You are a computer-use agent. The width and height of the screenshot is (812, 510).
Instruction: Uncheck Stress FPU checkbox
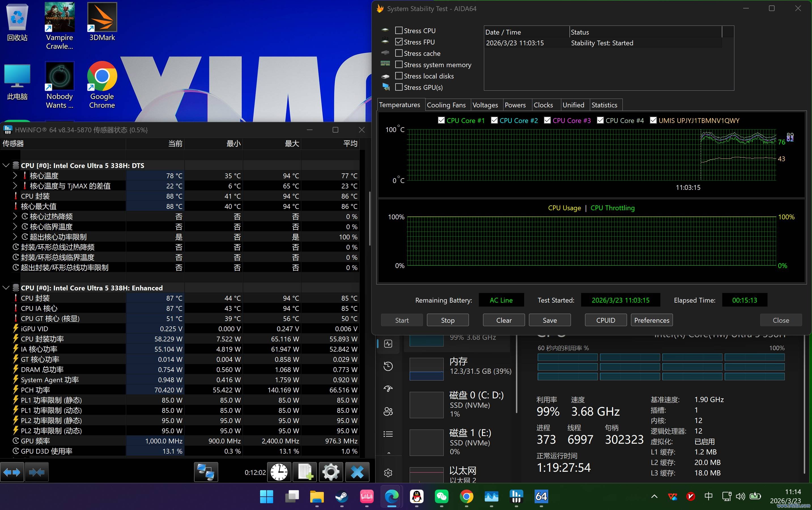click(x=399, y=42)
